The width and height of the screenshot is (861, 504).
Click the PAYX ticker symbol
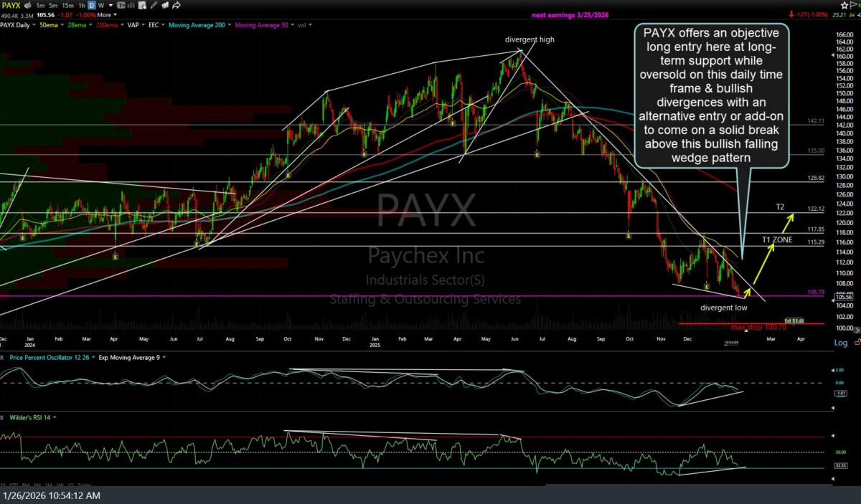coord(11,6)
